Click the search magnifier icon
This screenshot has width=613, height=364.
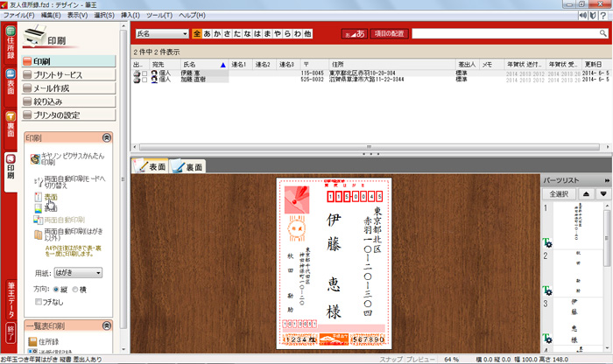click(602, 33)
